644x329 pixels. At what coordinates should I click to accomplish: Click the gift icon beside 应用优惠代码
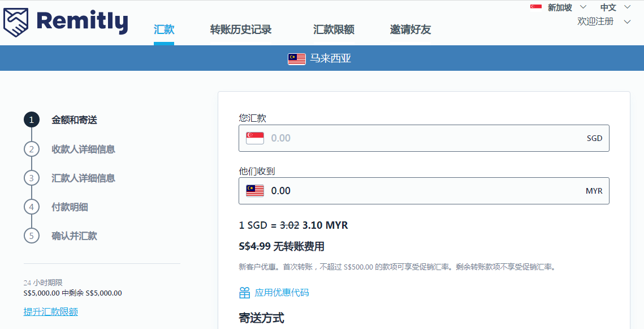click(x=244, y=293)
